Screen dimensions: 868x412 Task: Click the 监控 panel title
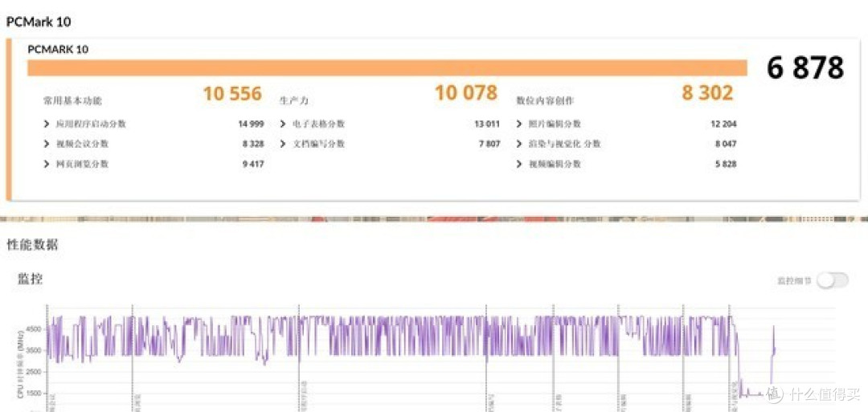point(30,279)
